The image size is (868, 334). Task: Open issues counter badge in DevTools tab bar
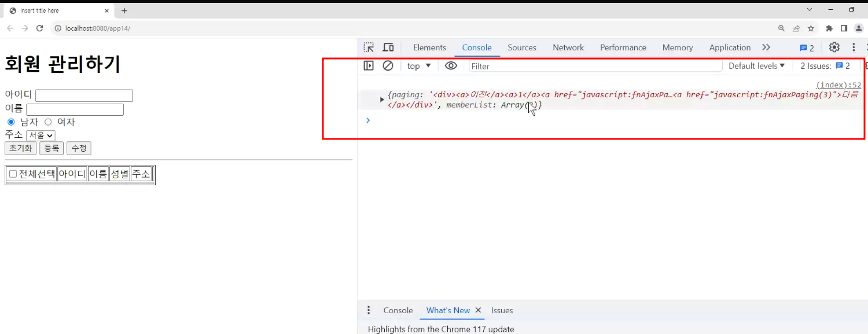[807, 48]
